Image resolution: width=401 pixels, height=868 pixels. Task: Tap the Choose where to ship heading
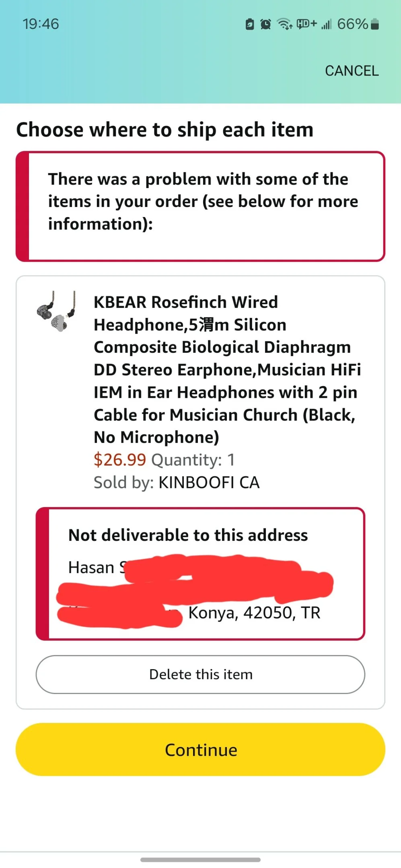[165, 130]
